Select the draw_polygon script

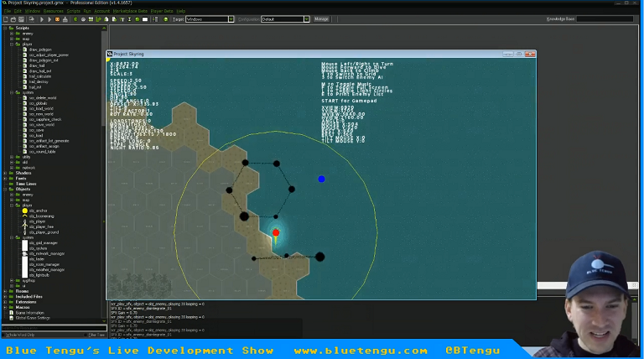[40, 49]
